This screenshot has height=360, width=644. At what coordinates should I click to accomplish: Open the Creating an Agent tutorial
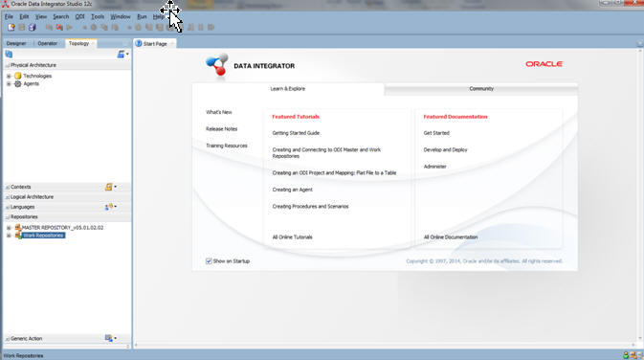coord(293,190)
